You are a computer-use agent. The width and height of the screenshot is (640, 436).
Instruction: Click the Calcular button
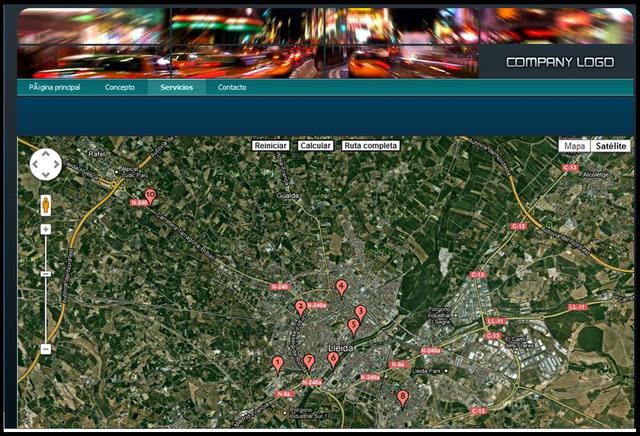click(315, 146)
